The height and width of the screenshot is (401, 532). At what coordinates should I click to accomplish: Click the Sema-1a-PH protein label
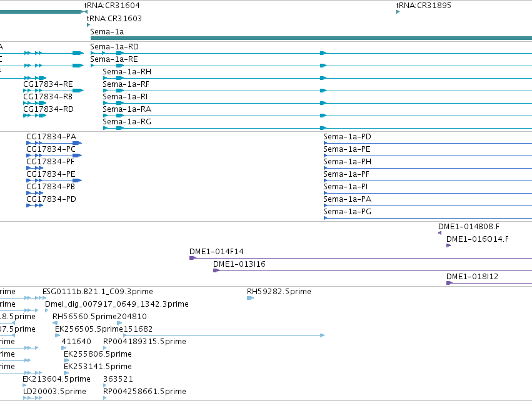(x=347, y=162)
